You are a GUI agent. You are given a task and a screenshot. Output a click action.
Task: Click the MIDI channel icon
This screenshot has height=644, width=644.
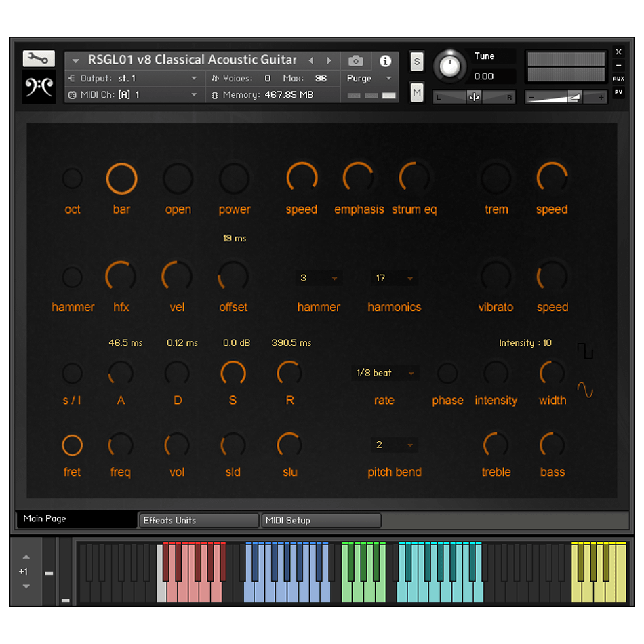72,95
